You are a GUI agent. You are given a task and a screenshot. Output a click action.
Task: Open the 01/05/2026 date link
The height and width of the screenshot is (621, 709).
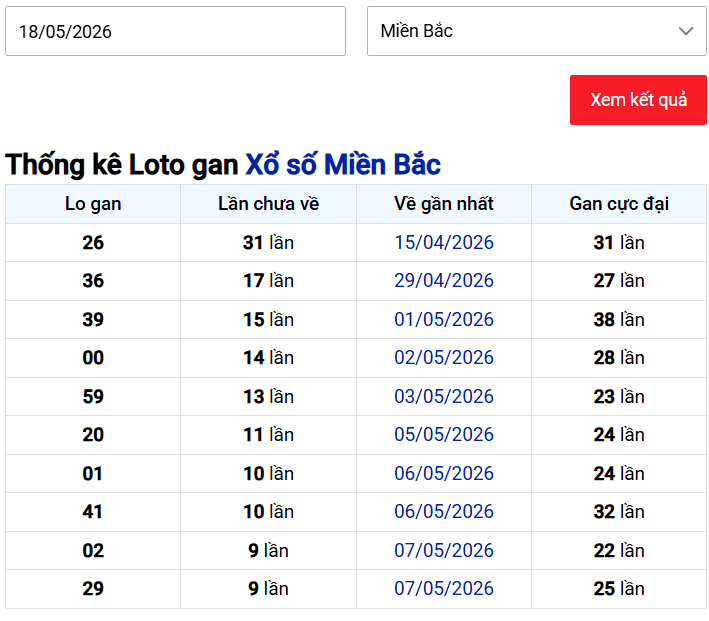(x=444, y=319)
